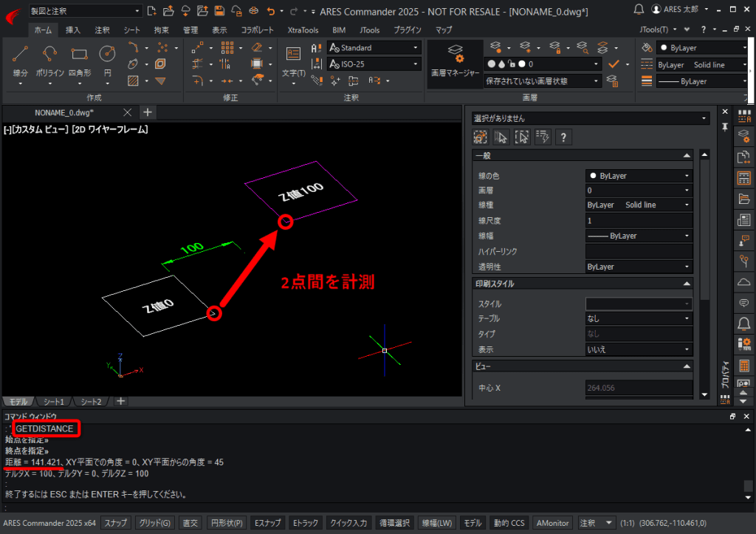Open the Standard text style dropdown
This screenshot has width=756, height=534.
click(374, 48)
